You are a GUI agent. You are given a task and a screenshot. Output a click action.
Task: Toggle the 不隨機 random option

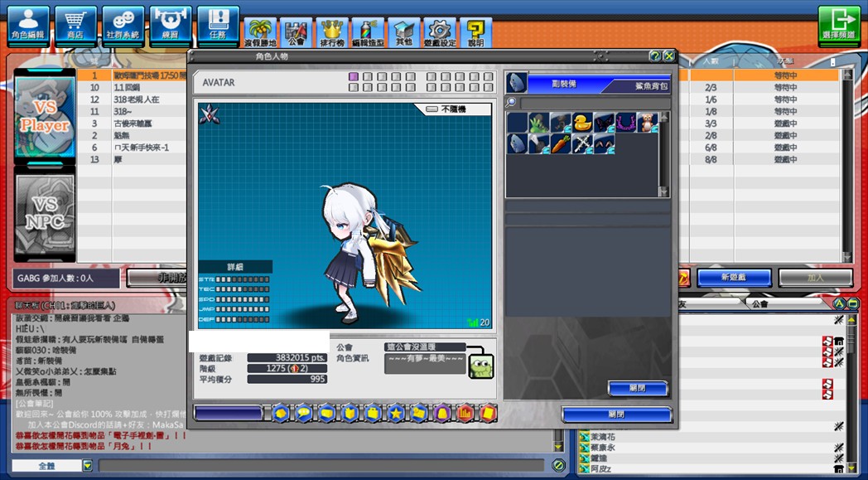432,109
